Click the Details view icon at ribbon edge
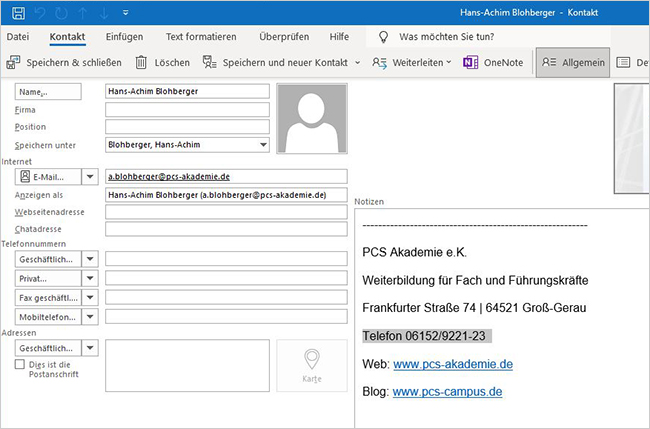This screenshot has height=429, width=650. [x=623, y=63]
